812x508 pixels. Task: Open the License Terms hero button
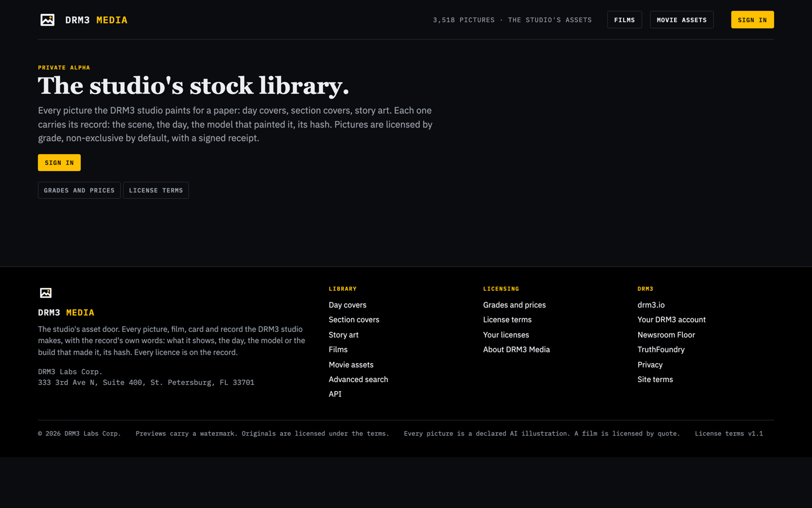coord(156,190)
